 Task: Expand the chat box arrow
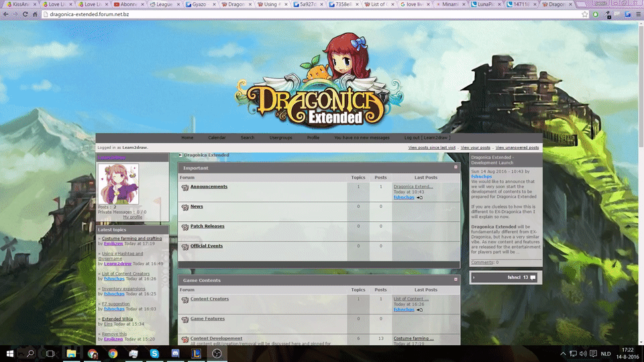(x=474, y=278)
